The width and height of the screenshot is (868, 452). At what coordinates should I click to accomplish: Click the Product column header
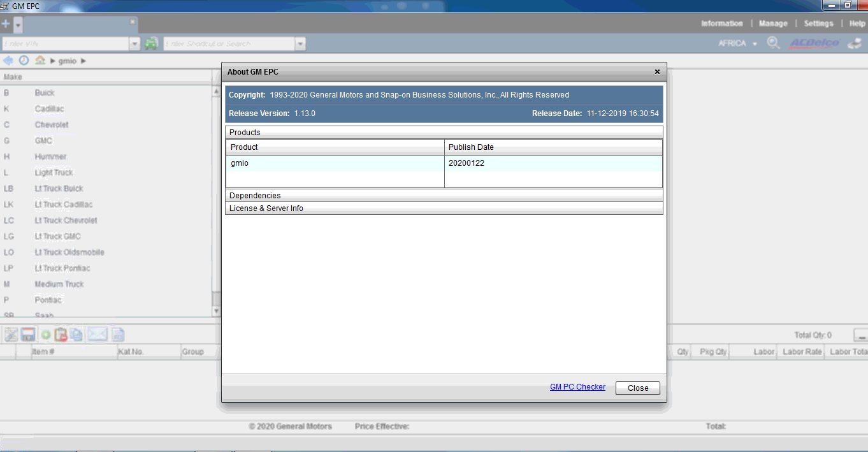click(x=335, y=147)
